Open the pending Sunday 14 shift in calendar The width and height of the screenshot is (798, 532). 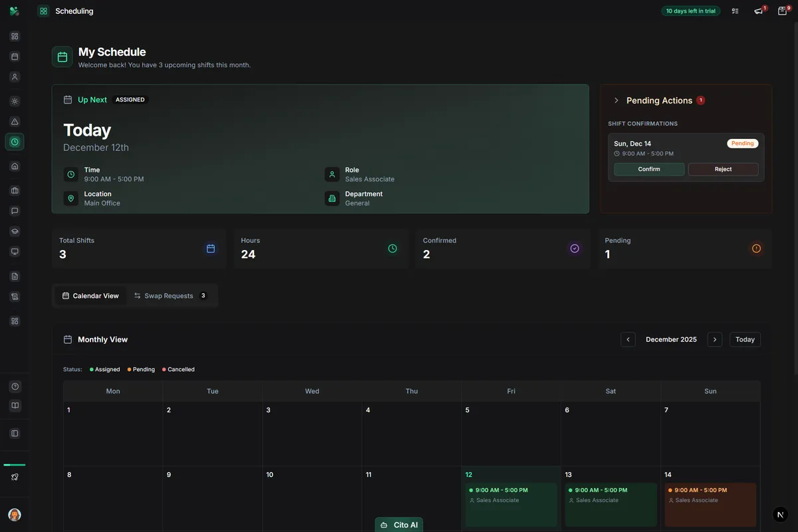pyautogui.click(x=710, y=505)
